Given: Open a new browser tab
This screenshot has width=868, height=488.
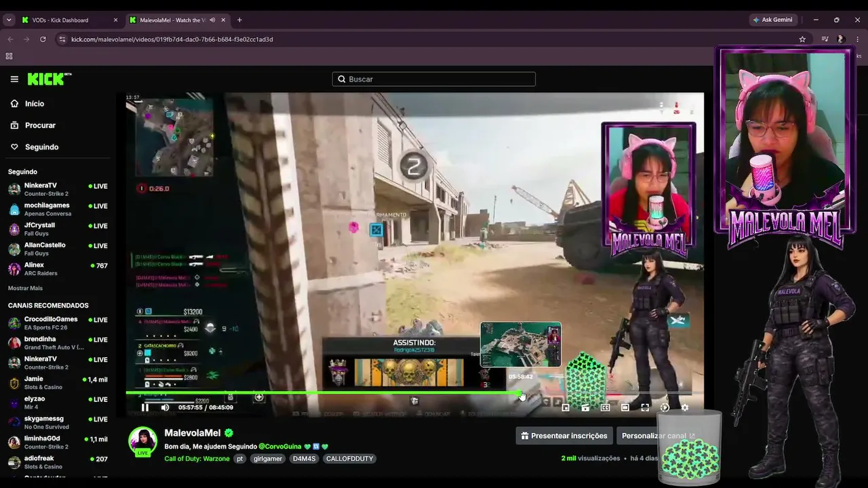Looking at the screenshot, I should (x=239, y=20).
